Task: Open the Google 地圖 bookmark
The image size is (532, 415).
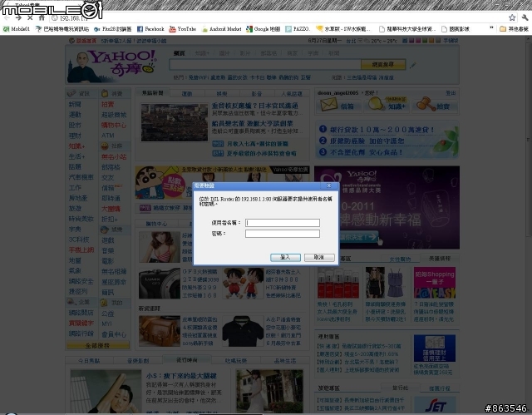Action: pos(264,29)
